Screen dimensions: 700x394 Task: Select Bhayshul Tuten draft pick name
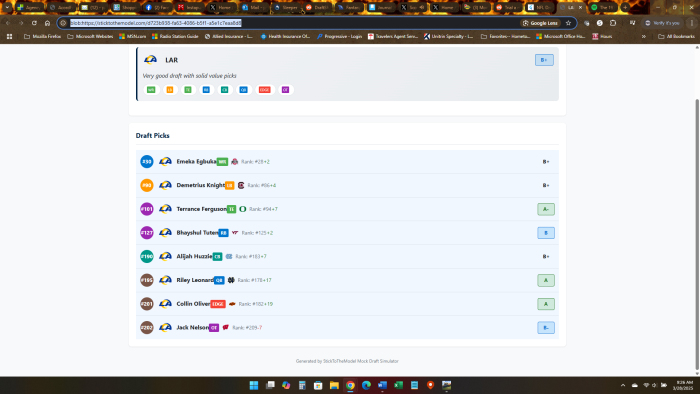click(x=197, y=232)
